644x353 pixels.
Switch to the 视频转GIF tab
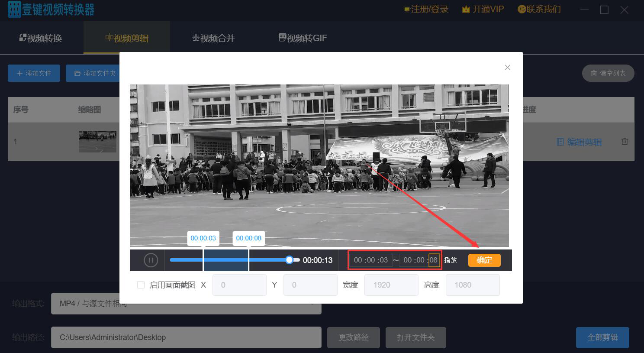click(302, 38)
